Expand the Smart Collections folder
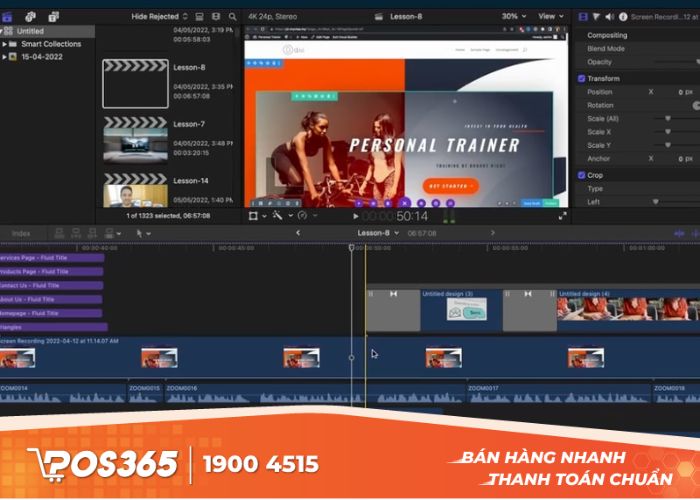The height and width of the screenshot is (500, 700). (x=4, y=44)
